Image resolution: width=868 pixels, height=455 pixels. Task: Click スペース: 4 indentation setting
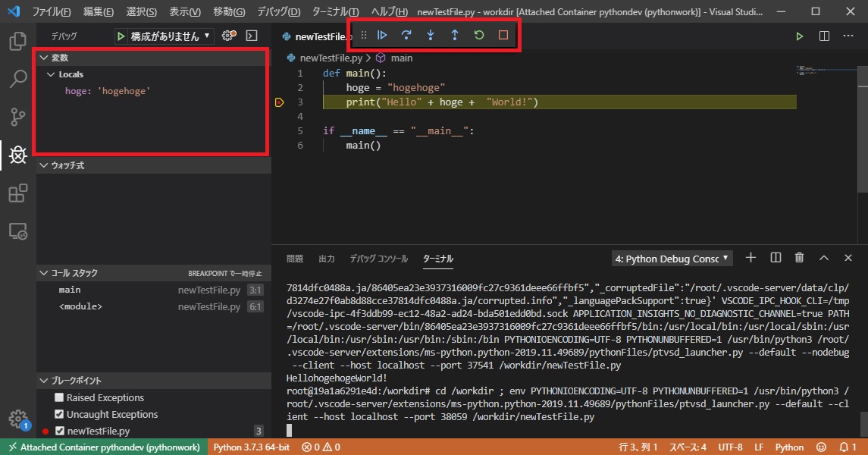click(688, 447)
